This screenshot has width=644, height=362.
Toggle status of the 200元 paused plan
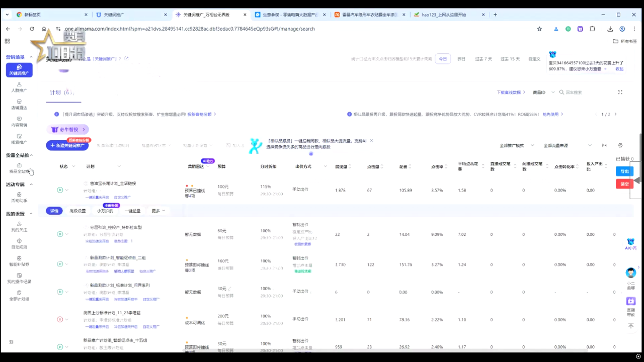(x=60, y=319)
